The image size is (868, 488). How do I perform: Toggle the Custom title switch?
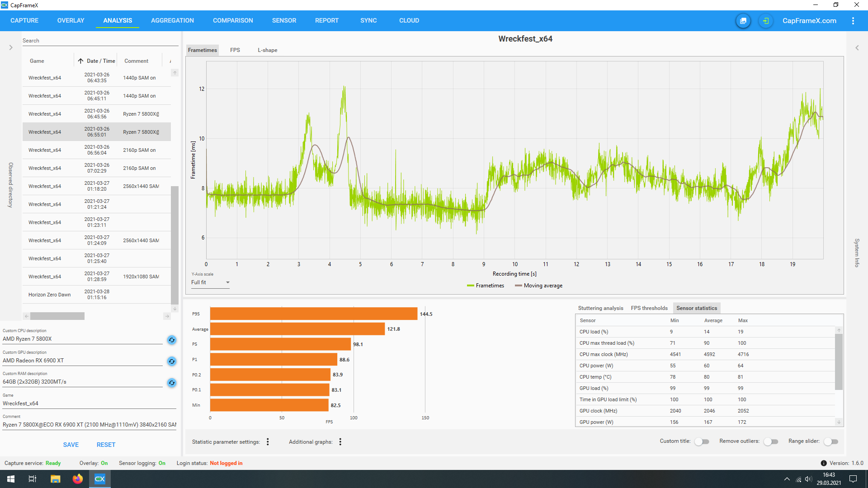pyautogui.click(x=702, y=441)
